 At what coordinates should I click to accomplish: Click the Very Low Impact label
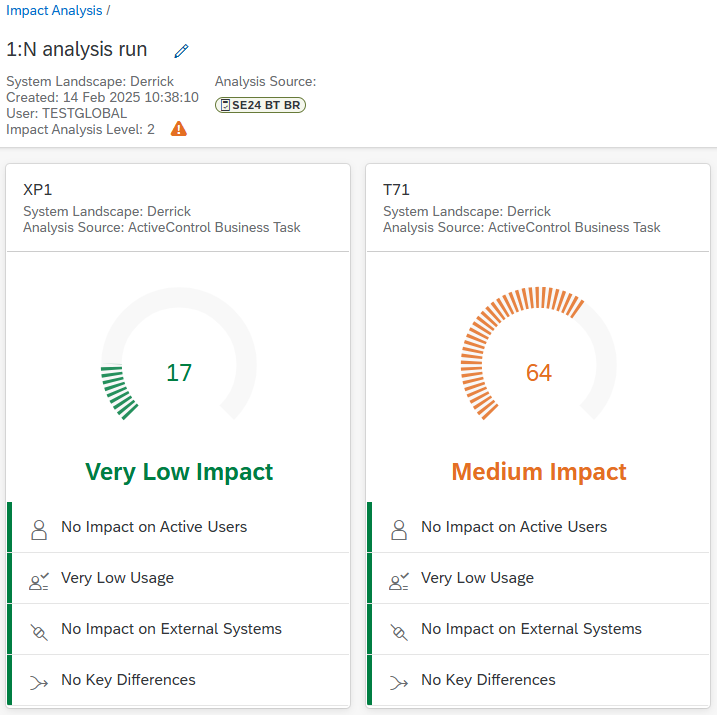point(179,472)
